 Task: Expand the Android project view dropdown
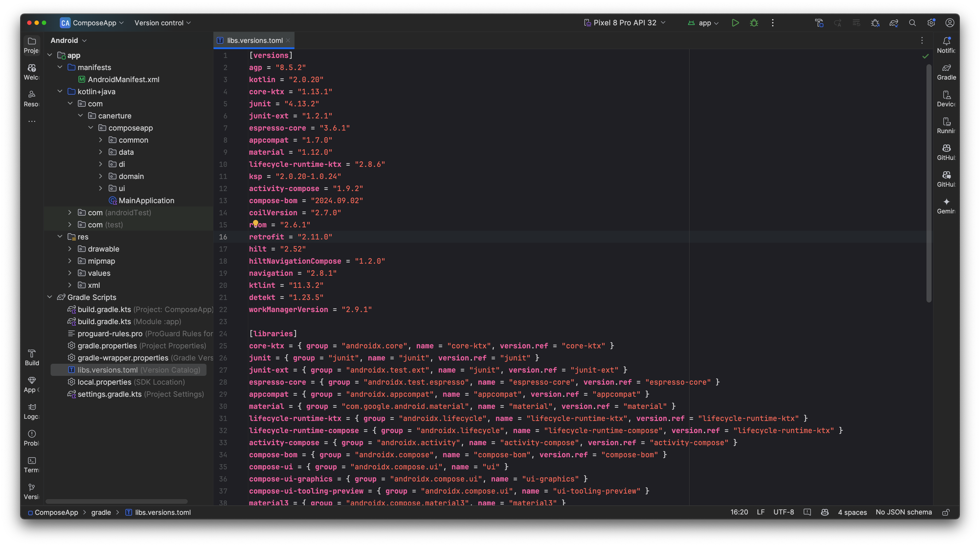[x=69, y=40]
